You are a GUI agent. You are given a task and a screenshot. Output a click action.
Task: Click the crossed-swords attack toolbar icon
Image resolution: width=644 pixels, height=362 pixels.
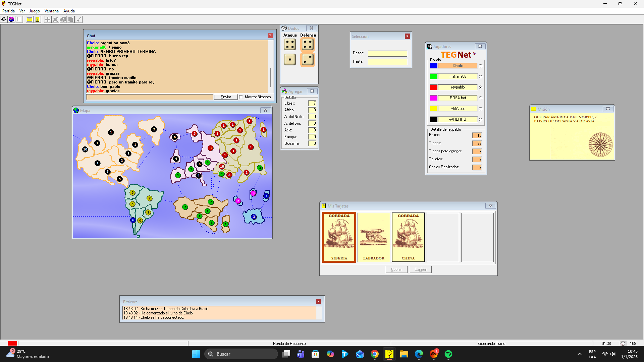pyautogui.click(x=55, y=19)
